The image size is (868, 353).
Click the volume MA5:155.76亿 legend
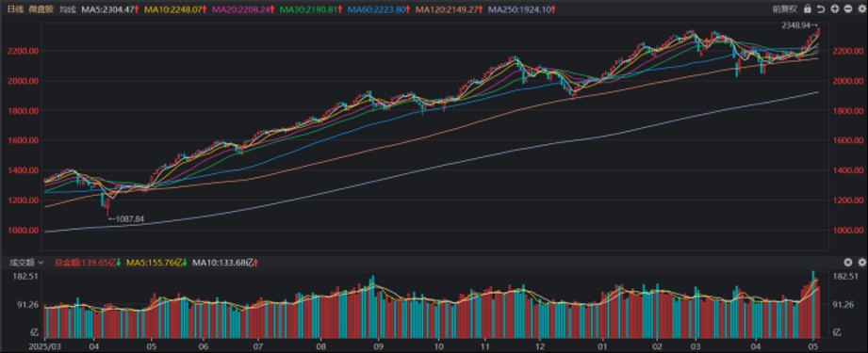157,263
